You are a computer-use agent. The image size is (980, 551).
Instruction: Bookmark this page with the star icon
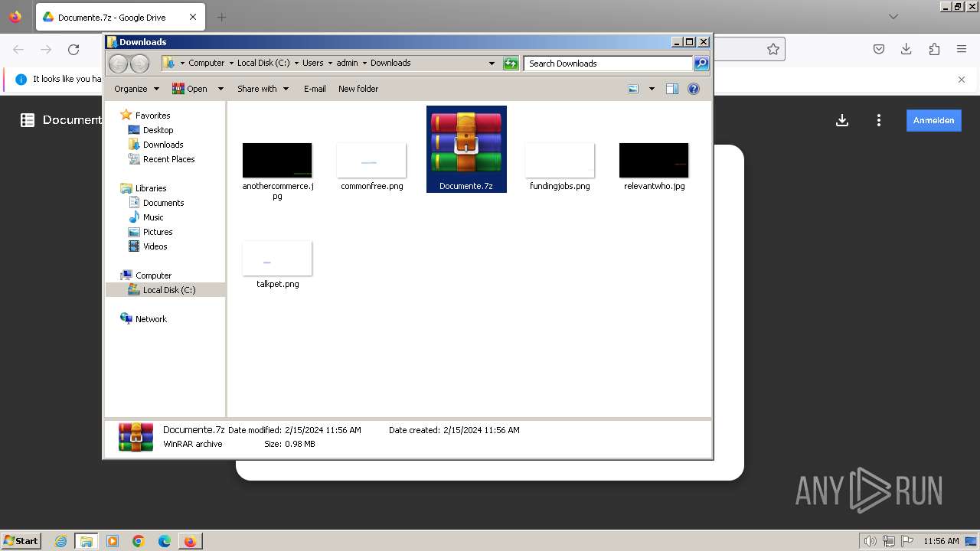pos(773,49)
